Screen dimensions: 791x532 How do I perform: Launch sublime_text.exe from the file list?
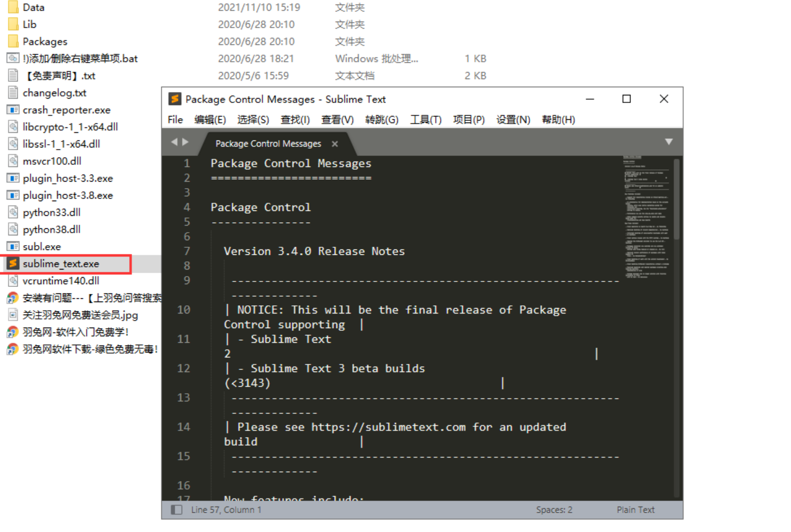click(x=61, y=264)
